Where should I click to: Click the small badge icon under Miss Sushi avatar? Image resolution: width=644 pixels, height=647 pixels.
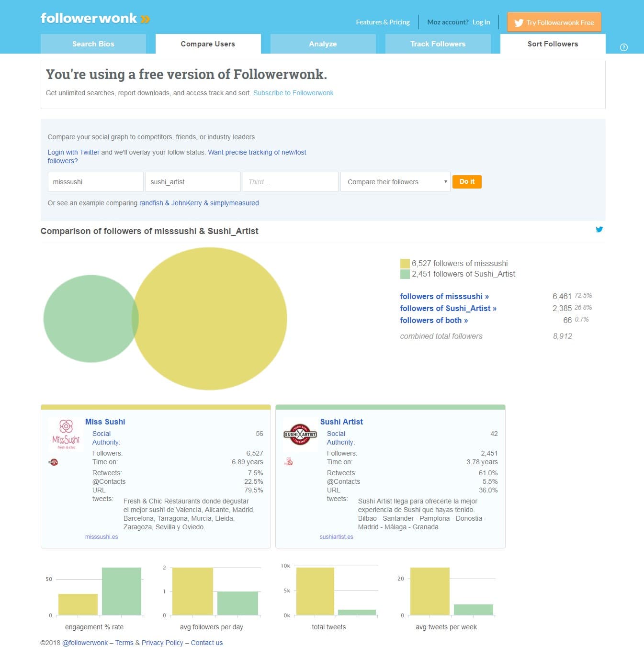53,462
